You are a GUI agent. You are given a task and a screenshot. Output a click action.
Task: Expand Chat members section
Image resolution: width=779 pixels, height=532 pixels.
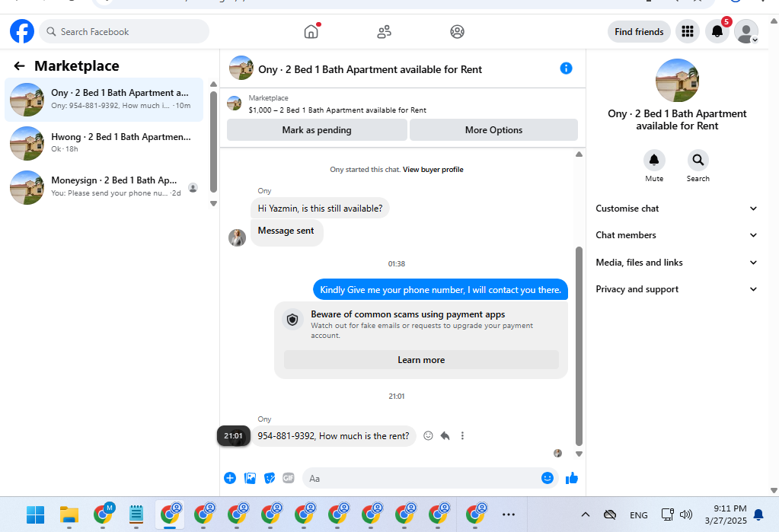click(x=677, y=235)
